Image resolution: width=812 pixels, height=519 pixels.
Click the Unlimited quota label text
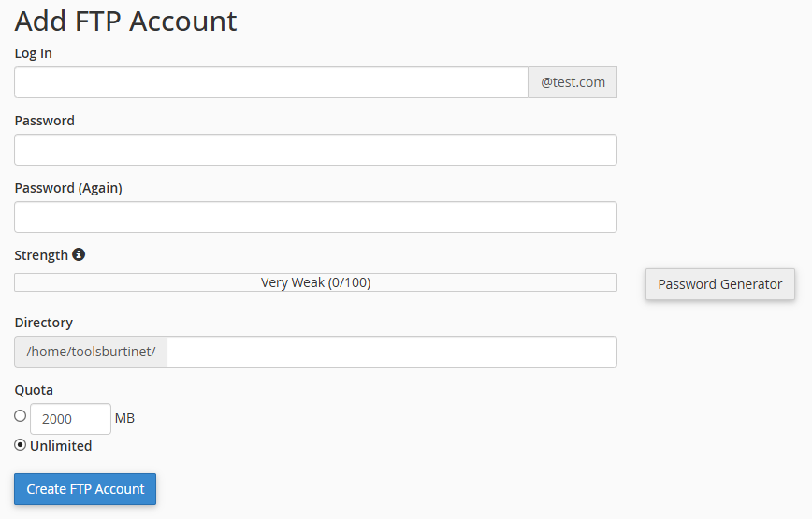tap(61, 446)
